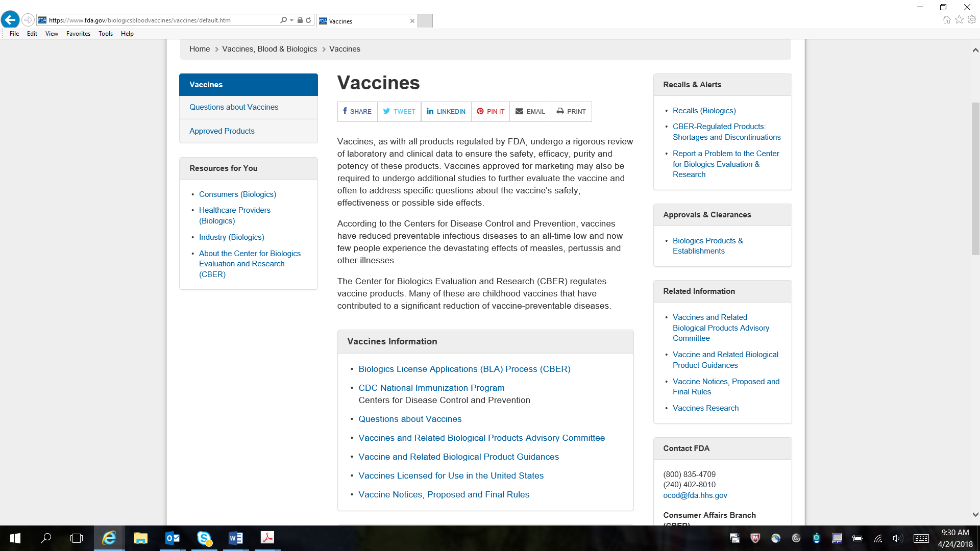Click the Twitter TWEET button

point(399,111)
